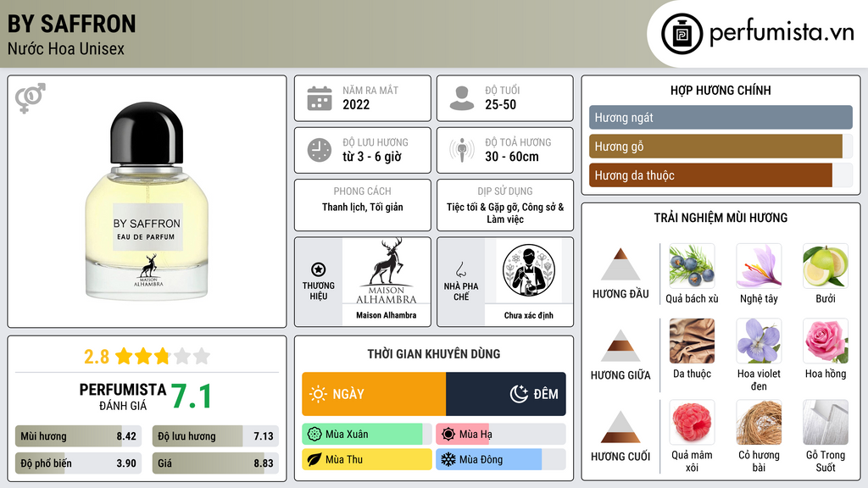Click the Thời gian khuyên dùng heading

(434, 354)
